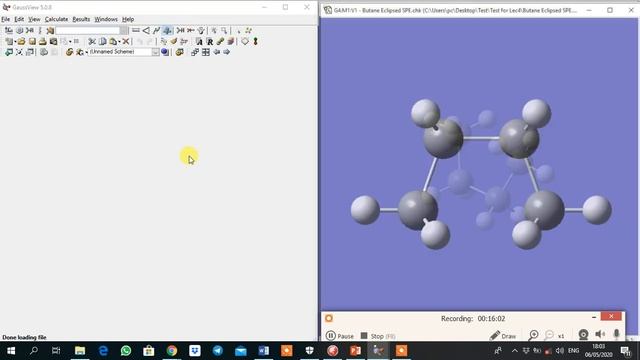
Task: Toggle the recorder microphone
Action: 616,334
